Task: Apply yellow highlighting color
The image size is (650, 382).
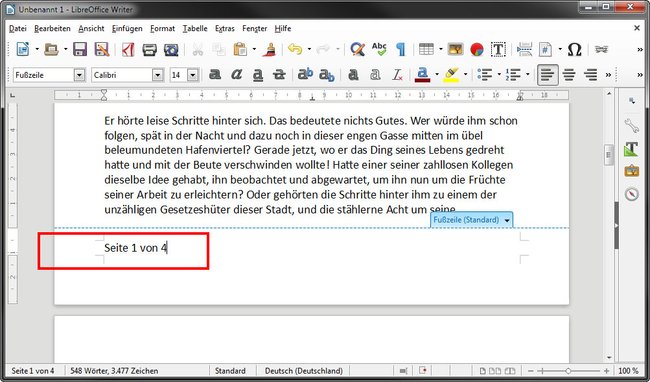Action: coord(451,75)
